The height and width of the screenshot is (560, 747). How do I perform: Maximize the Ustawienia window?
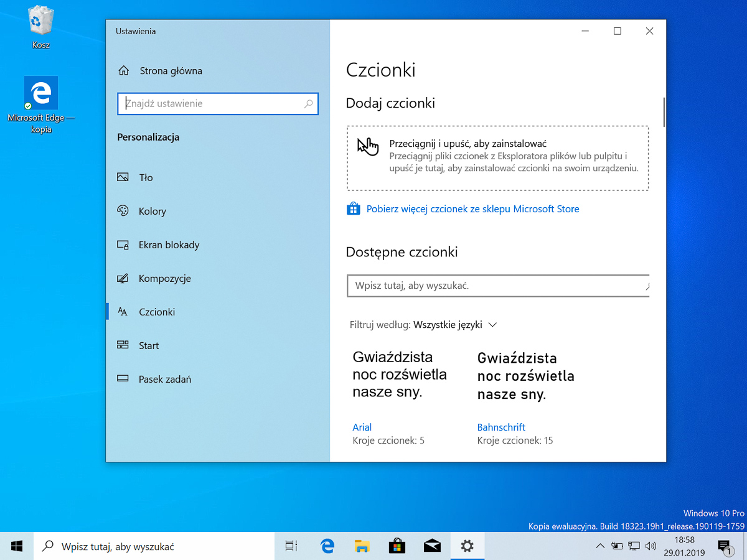point(618,31)
